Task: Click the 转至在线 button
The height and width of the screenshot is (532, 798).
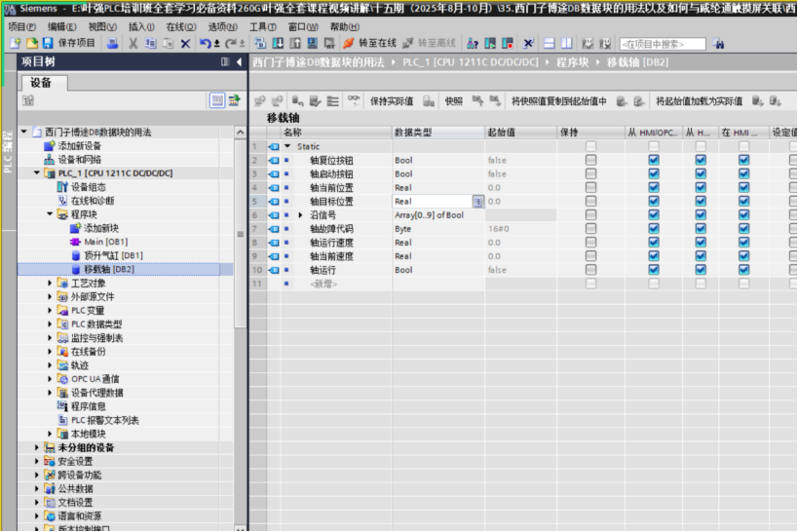Action: tap(370, 43)
